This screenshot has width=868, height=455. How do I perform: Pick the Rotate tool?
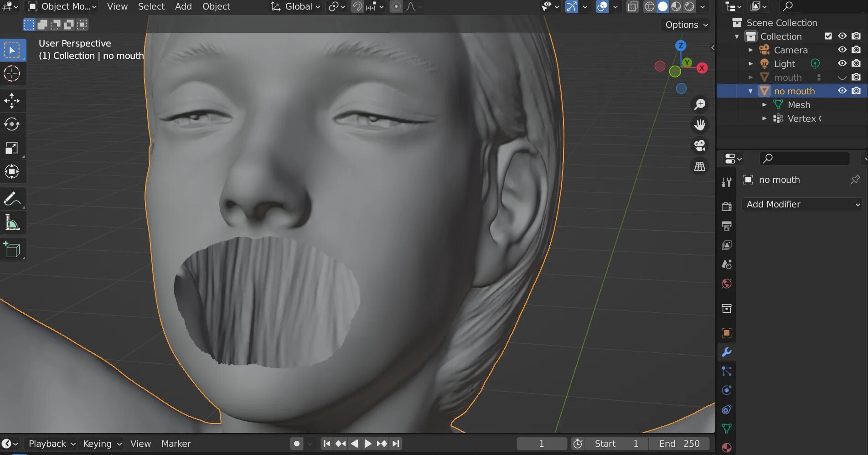point(12,124)
